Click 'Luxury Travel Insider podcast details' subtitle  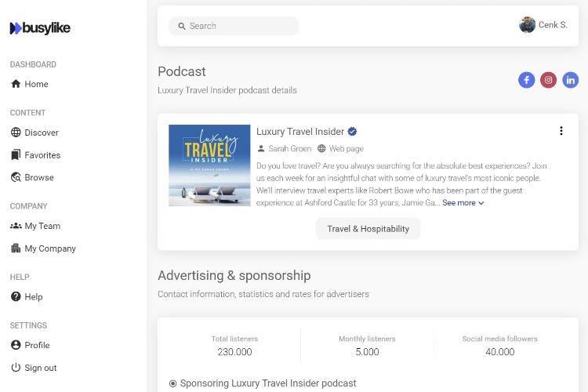click(227, 90)
